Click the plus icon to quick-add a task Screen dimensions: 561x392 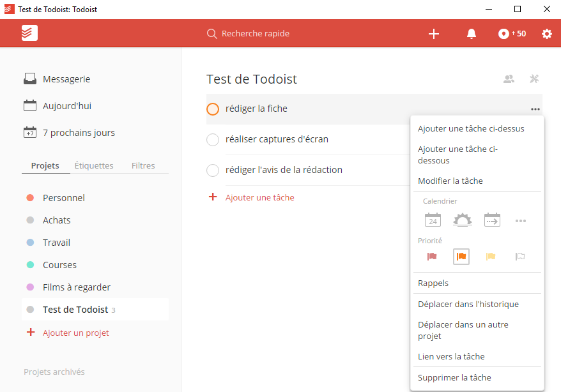click(434, 34)
